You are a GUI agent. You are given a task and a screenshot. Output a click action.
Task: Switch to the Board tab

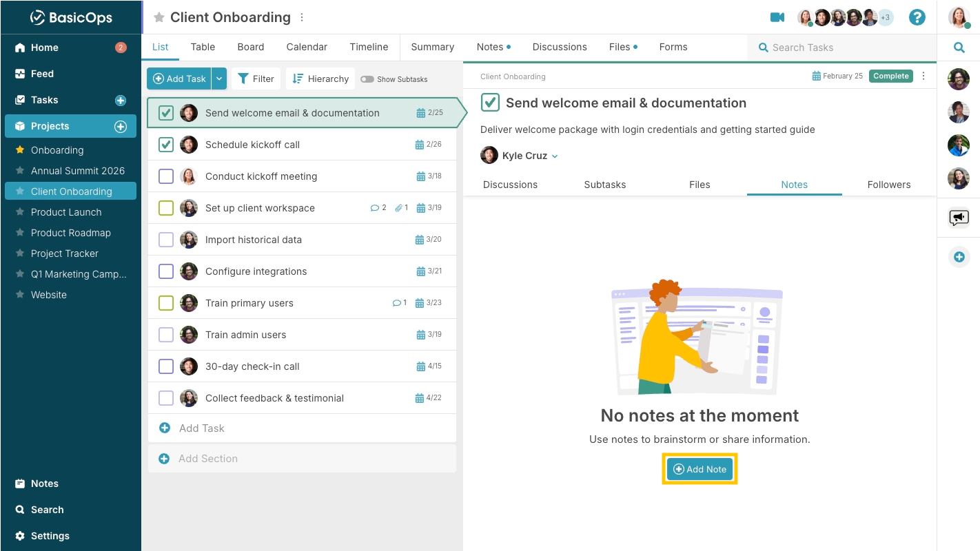point(251,47)
